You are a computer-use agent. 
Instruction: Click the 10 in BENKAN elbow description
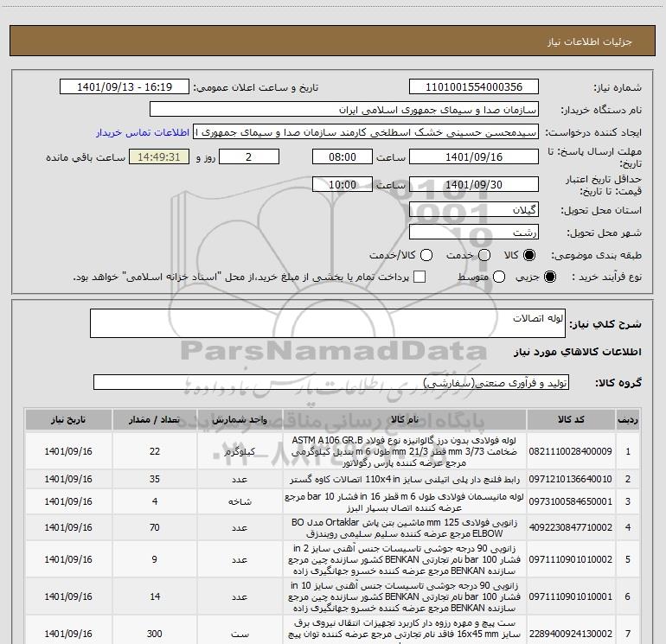(x=405, y=596)
